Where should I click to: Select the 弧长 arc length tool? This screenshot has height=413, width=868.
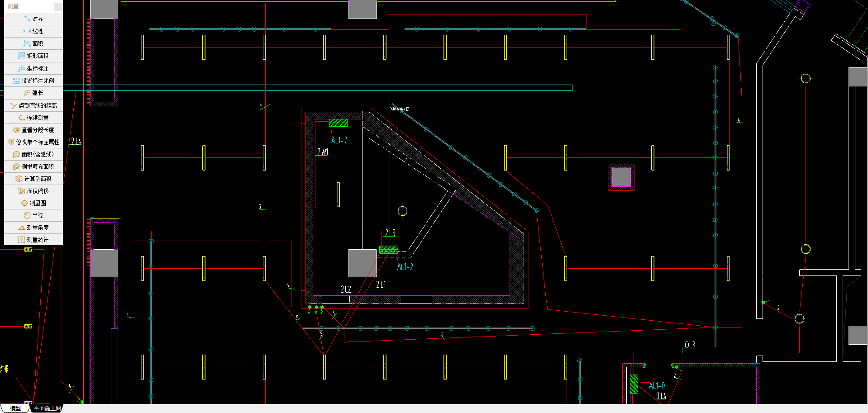click(x=33, y=93)
